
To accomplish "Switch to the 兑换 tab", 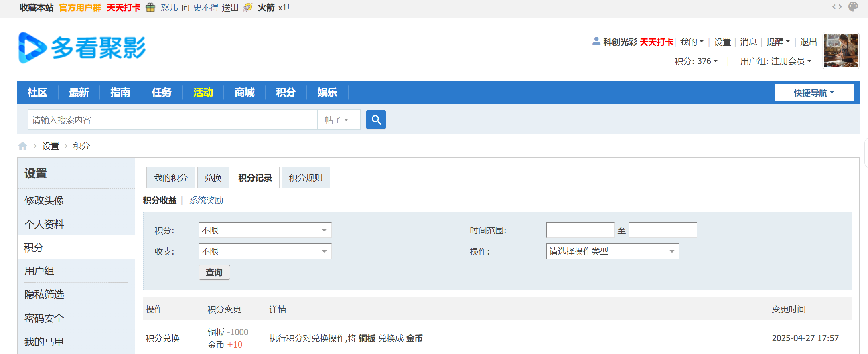I will coord(213,178).
